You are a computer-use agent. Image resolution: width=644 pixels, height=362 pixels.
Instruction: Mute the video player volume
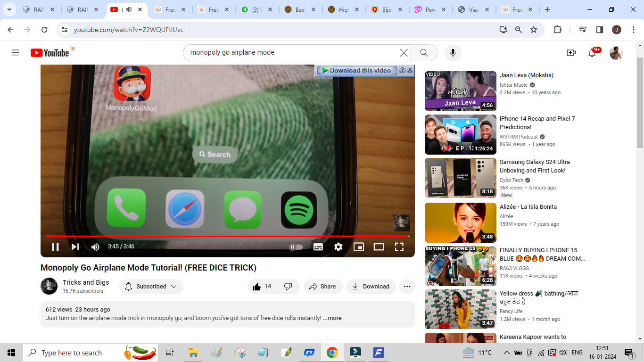[x=95, y=247]
